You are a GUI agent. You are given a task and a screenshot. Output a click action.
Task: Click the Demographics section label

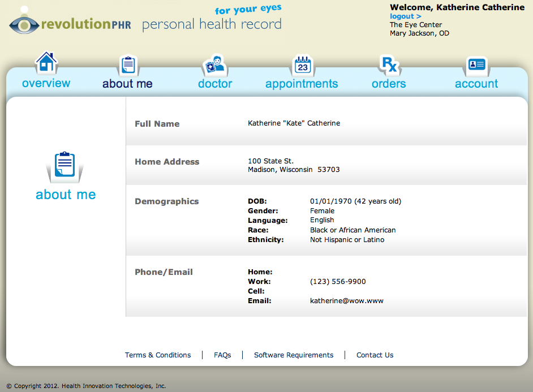(166, 201)
